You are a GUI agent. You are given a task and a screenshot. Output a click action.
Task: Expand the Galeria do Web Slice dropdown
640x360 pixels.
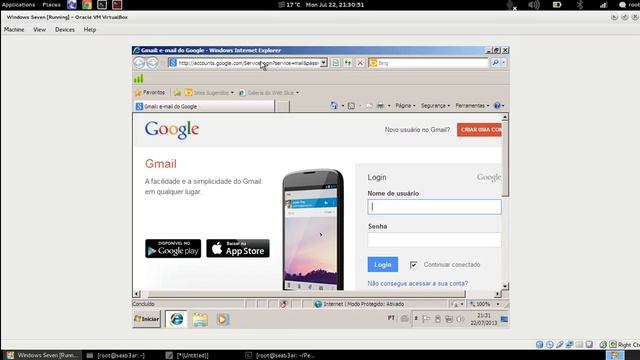pos(297,93)
